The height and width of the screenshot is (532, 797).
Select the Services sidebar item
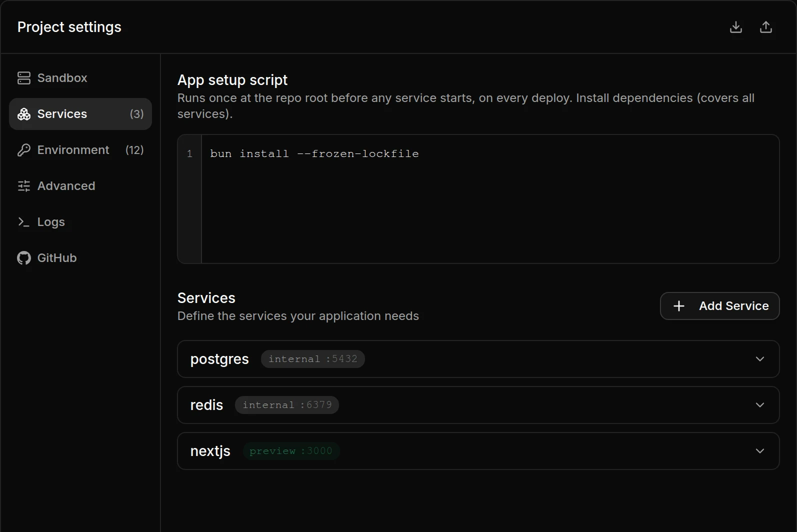[x=80, y=114]
